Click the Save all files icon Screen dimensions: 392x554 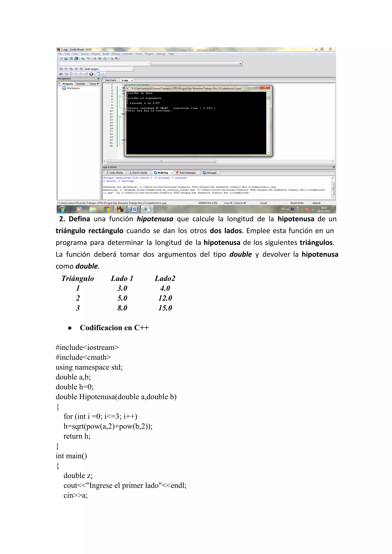pyautogui.click(x=76, y=58)
